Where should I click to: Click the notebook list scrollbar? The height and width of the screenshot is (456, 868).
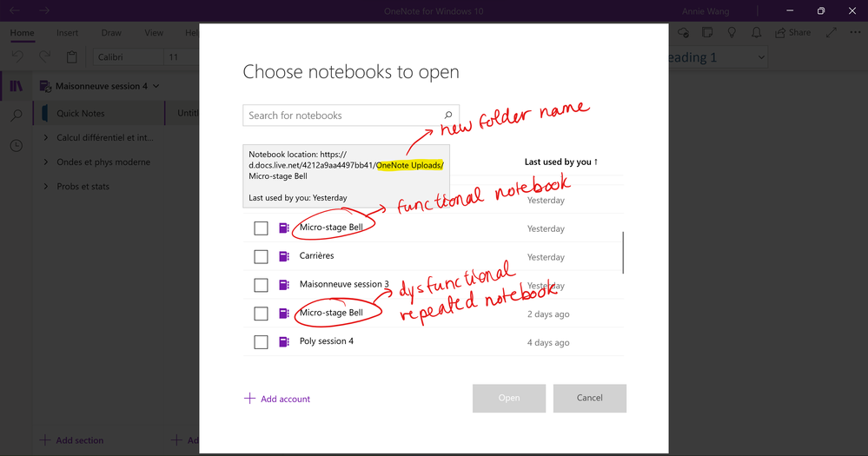coord(623,253)
